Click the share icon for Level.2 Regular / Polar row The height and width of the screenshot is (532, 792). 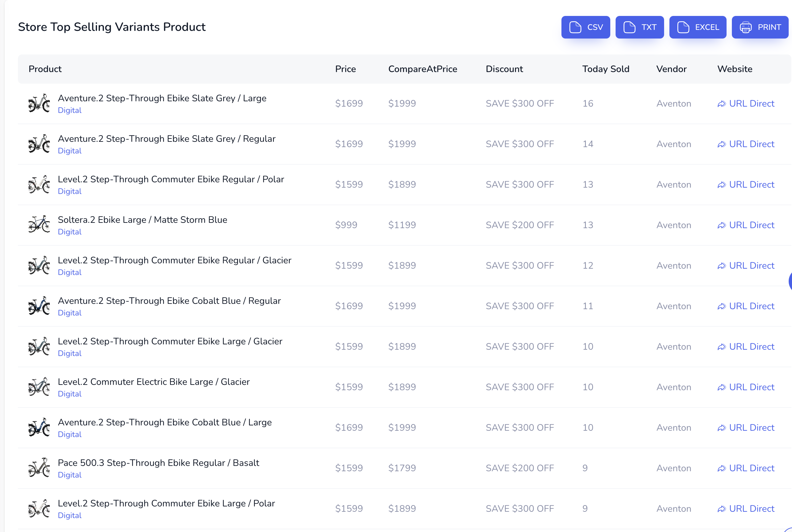(x=722, y=185)
